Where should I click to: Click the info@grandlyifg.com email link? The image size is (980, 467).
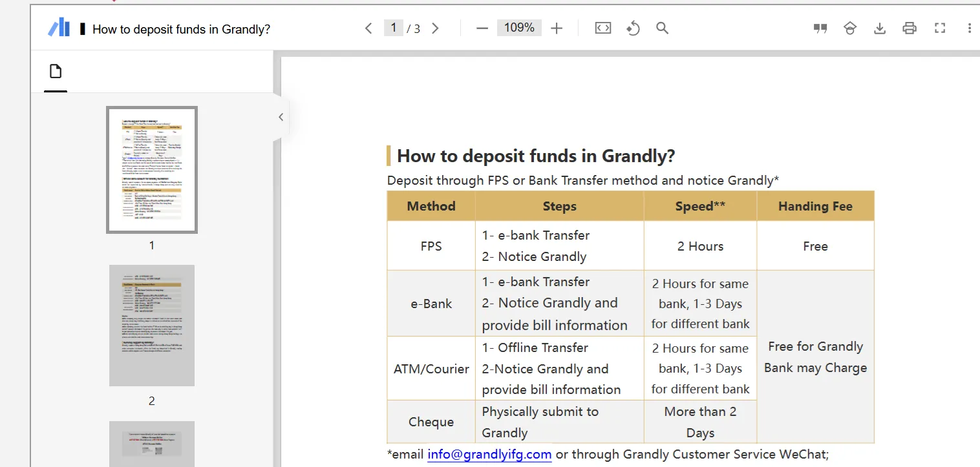489,454
